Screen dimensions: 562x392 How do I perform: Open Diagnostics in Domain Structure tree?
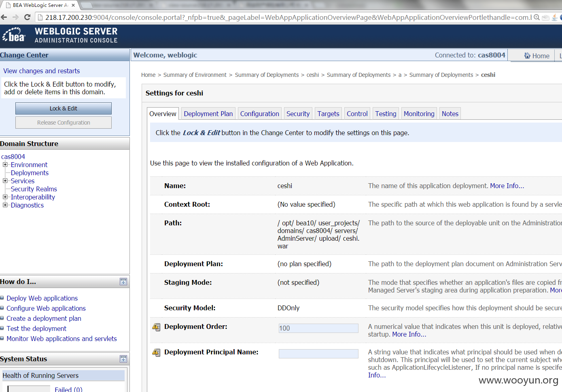tap(27, 205)
